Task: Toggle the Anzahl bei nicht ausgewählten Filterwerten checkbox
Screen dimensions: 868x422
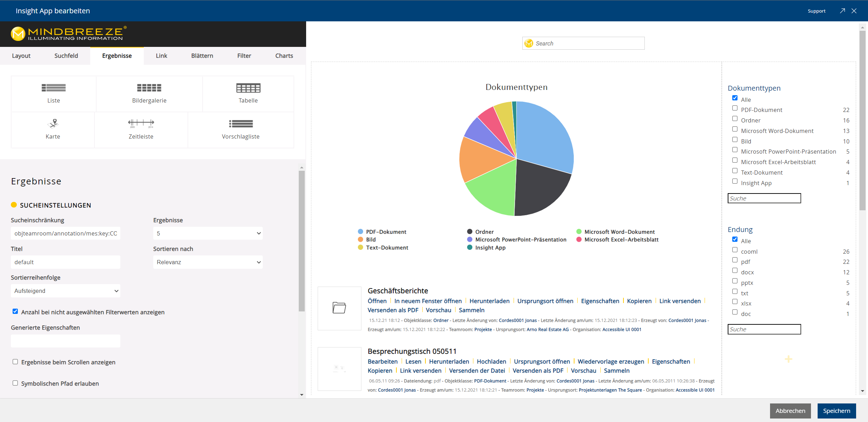Action: [14, 312]
